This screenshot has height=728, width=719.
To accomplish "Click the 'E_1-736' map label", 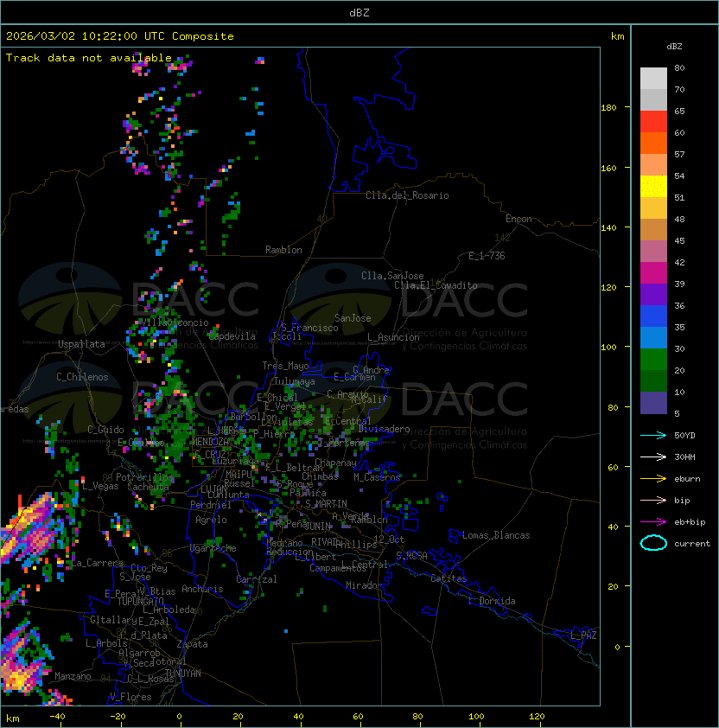I will (487, 256).
